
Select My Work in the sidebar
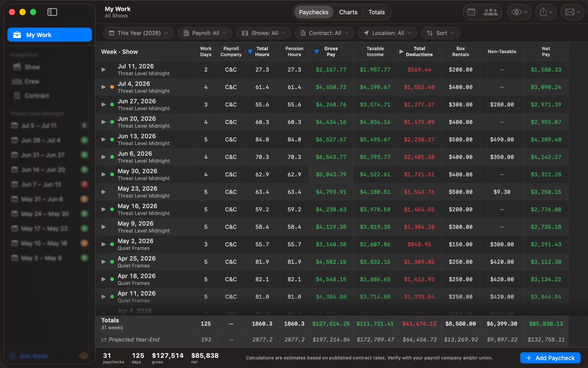pyautogui.click(x=50, y=35)
